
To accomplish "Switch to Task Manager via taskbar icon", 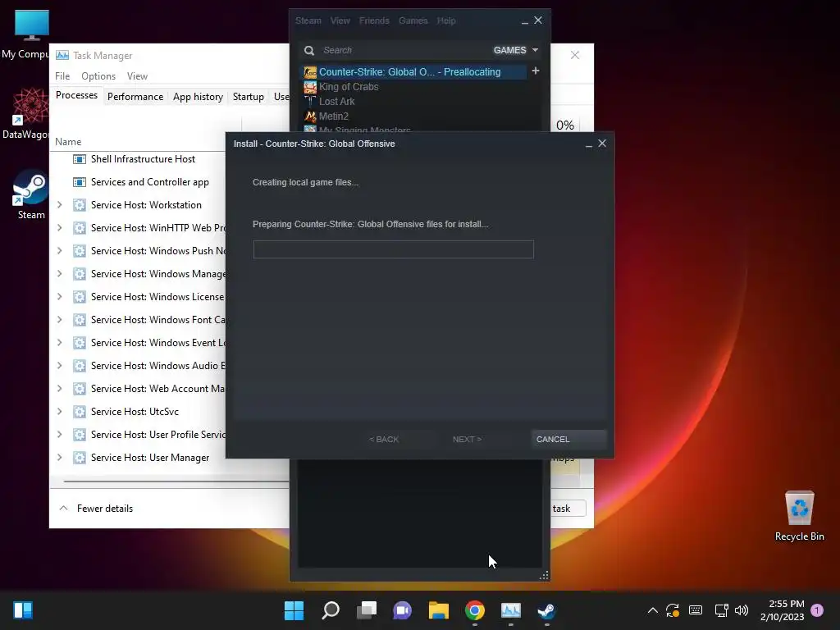I will point(510,610).
